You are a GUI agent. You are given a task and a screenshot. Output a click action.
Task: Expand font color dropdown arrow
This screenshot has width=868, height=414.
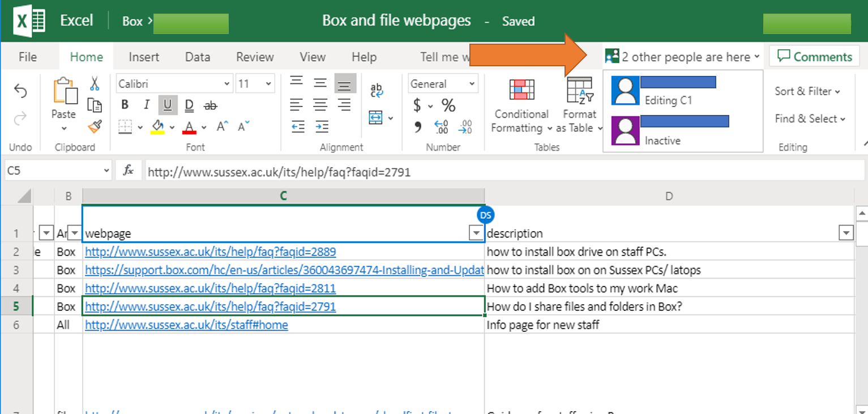coord(204,127)
